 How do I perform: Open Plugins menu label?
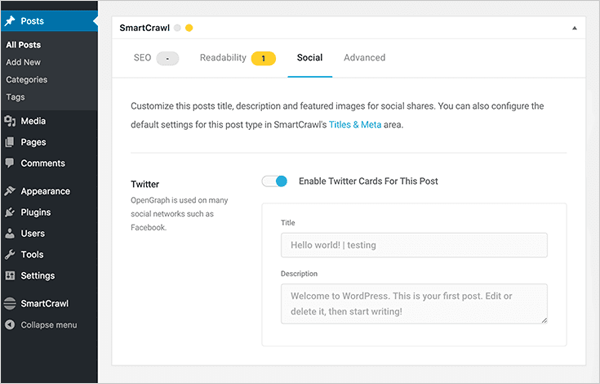click(x=36, y=212)
